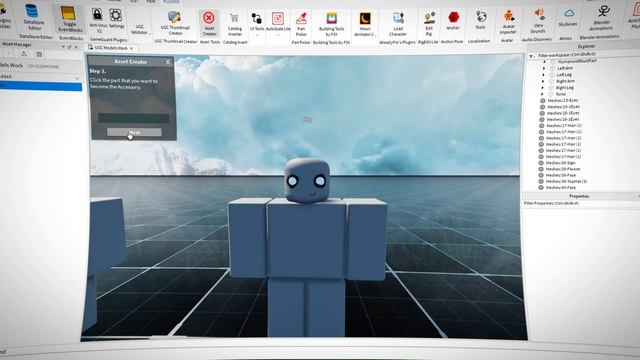Click the dark text field in Asset Creator
Viewport: 640px width, 360px height.
133,118
